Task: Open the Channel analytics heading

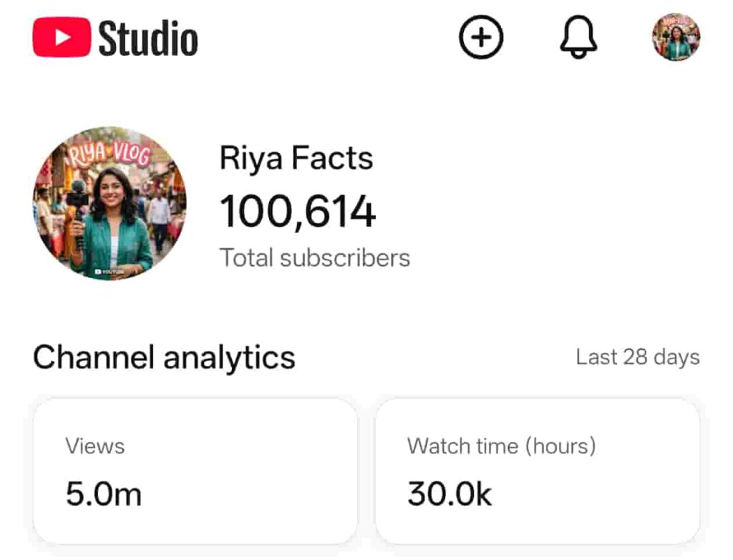Action: pos(164,358)
